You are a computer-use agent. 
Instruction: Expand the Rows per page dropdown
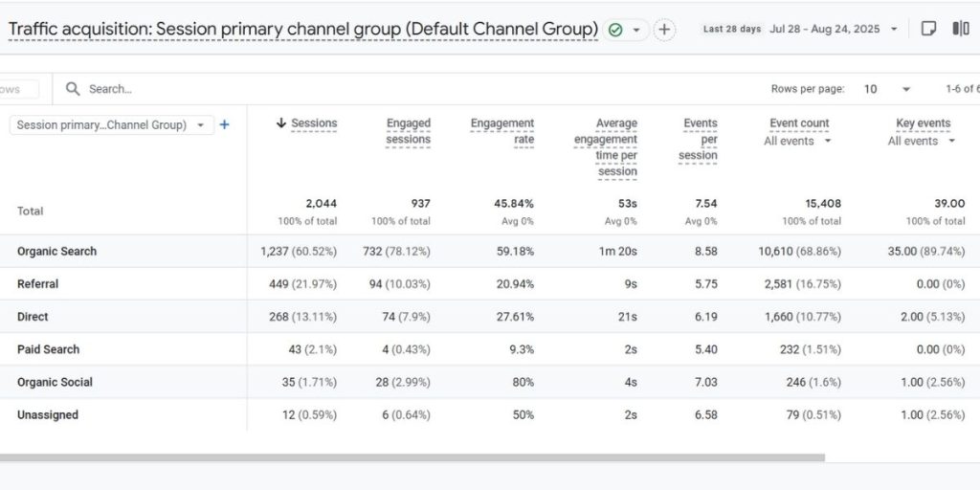click(x=905, y=89)
